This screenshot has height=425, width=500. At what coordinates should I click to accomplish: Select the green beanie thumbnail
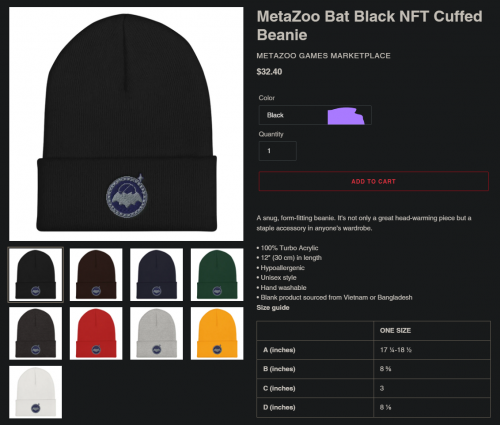click(217, 275)
